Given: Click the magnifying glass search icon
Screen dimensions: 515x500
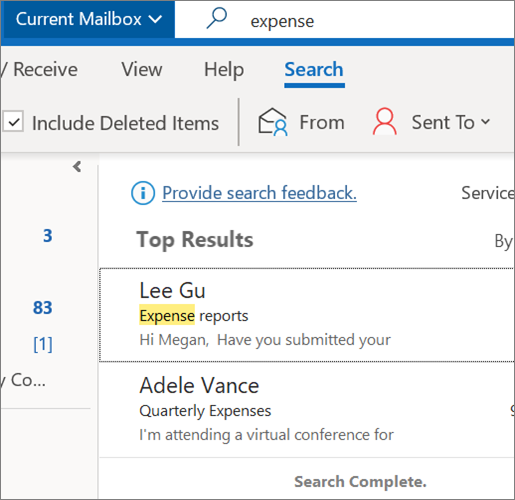Looking at the screenshot, I should pyautogui.click(x=217, y=18).
